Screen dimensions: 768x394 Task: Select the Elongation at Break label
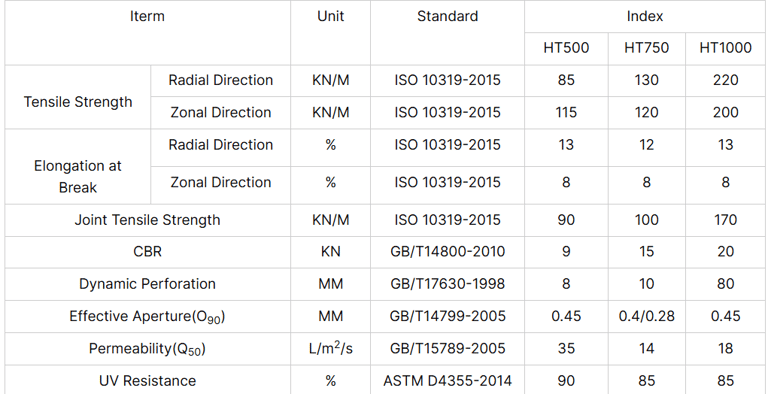pos(78,176)
